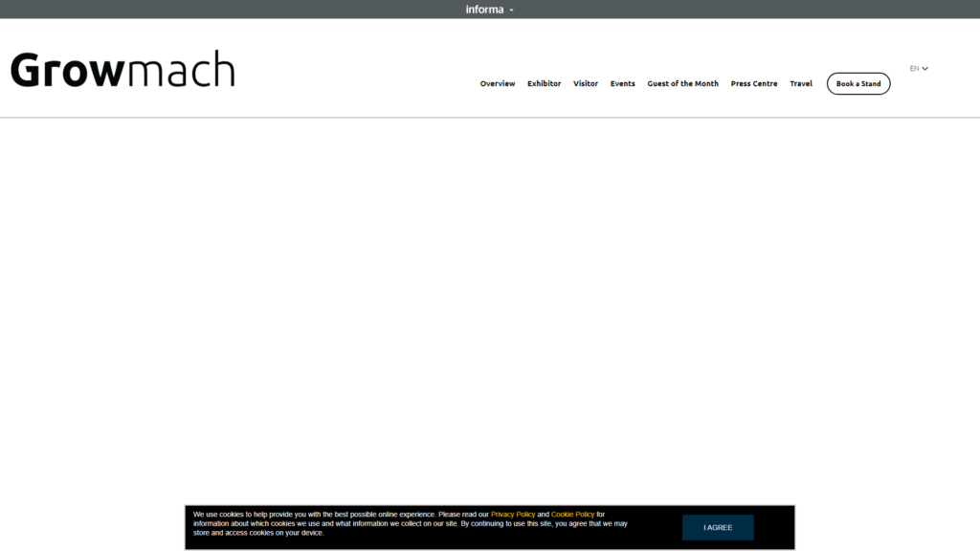
Task: Open the informa dropdown in top bar
Action: click(x=489, y=10)
